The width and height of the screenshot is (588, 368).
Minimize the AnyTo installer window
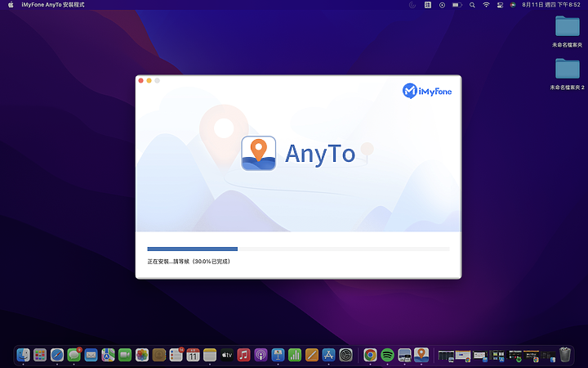click(x=149, y=81)
